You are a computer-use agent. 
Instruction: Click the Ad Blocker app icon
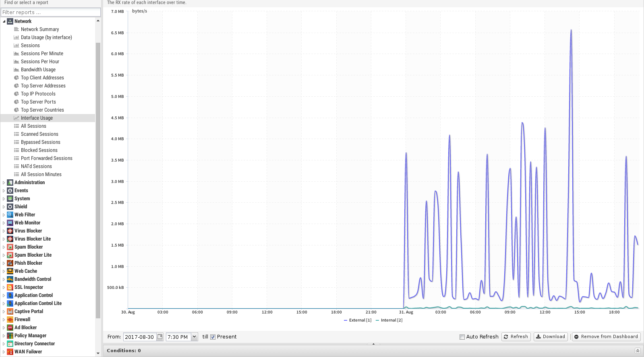click(10, 328)
